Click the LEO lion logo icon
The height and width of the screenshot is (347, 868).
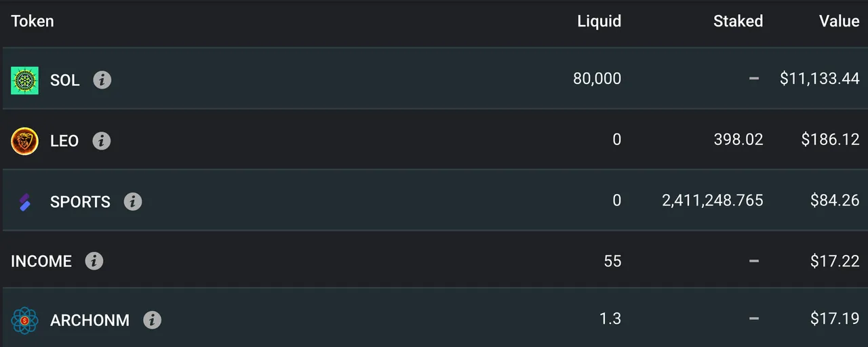[24, 141]
